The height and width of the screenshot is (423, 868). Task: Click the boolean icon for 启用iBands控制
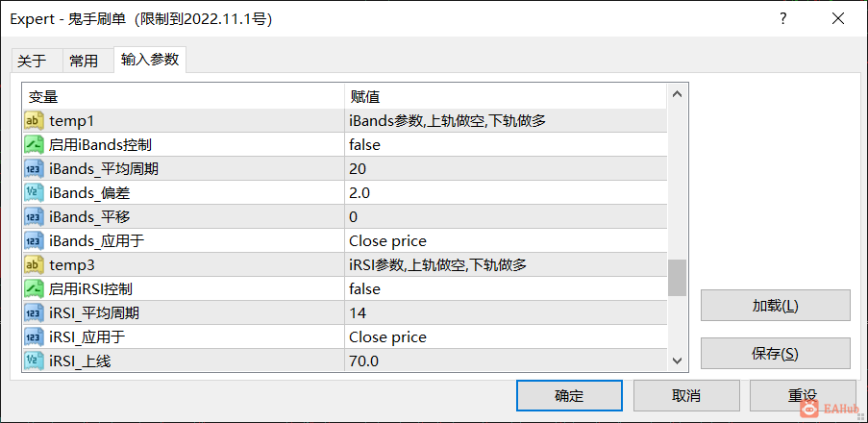coord(34,145)
